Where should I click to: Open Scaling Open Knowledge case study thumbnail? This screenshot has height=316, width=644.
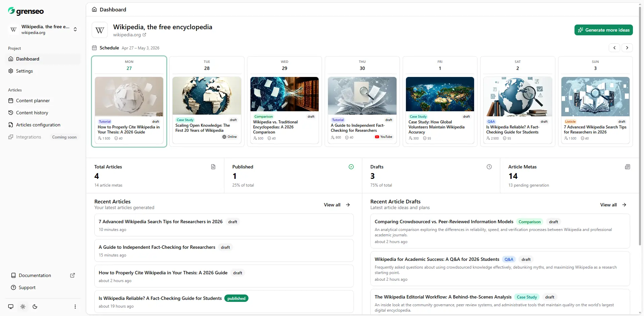tap(207, 96)
